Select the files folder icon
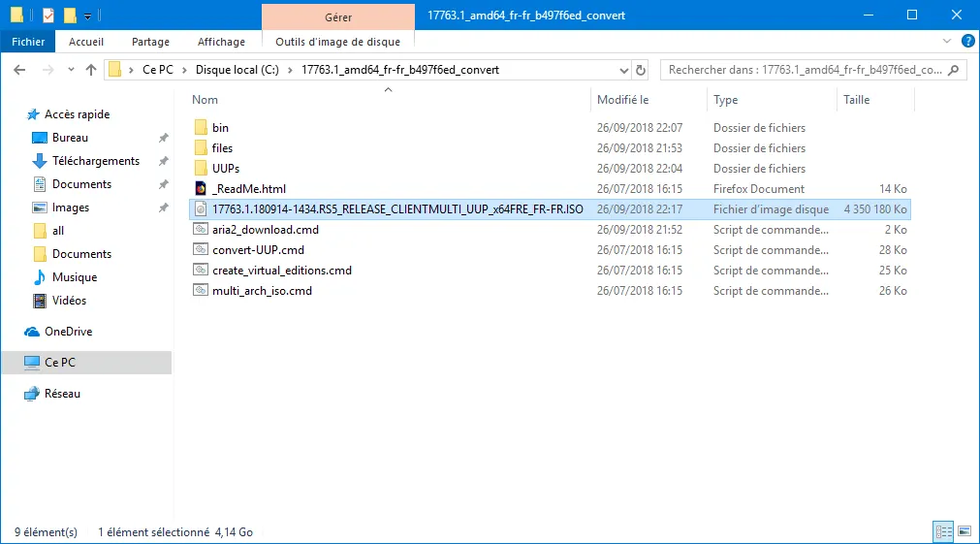Screen dimensions: 980x544 point(201,148)
